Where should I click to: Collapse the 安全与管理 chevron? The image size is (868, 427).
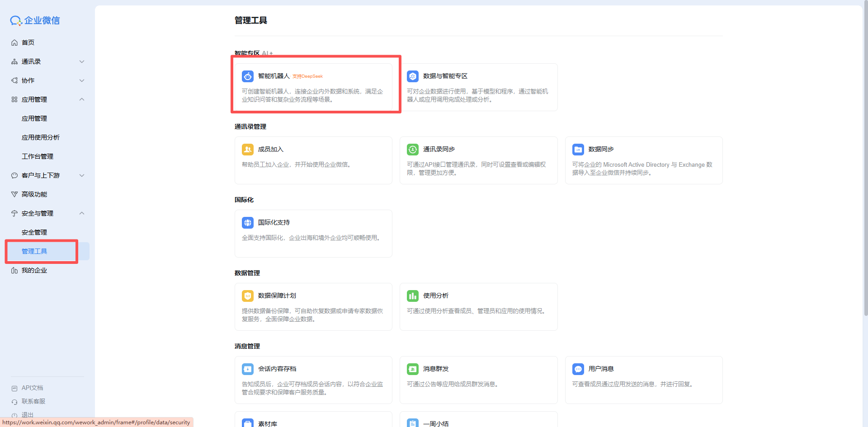[82, 213]
